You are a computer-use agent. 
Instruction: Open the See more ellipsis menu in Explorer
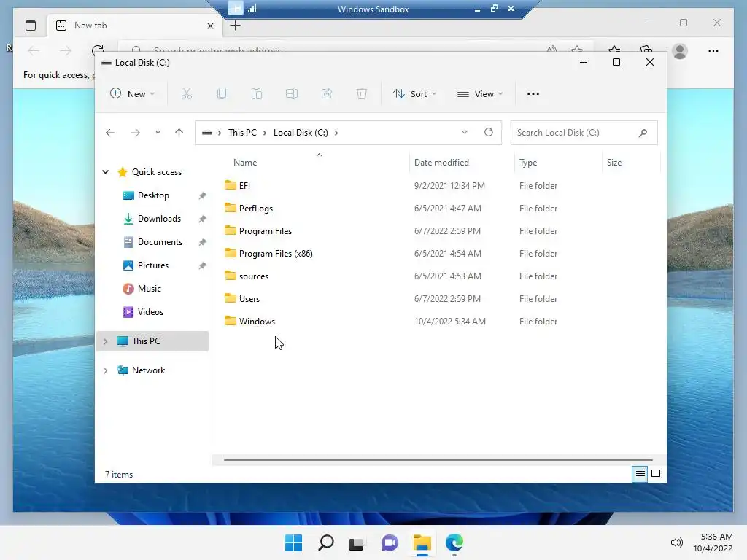(x=533, y=94)
